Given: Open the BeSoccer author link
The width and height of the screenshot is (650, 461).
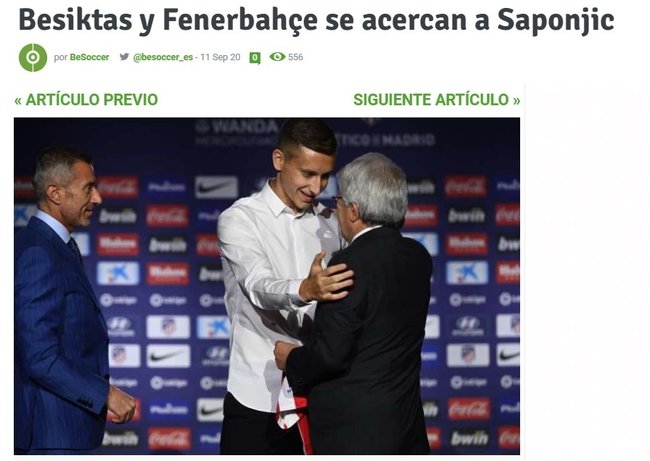Looking at the screenshot, I should [x=89, y=57].
